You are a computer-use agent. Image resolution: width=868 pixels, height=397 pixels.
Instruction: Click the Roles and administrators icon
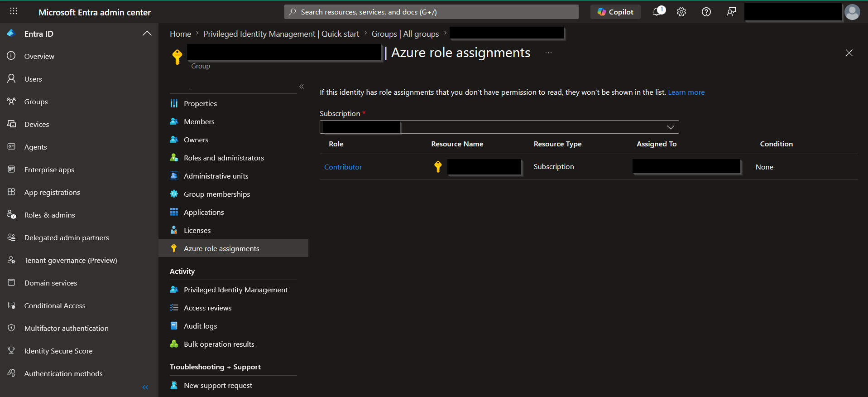pos(174,158)
